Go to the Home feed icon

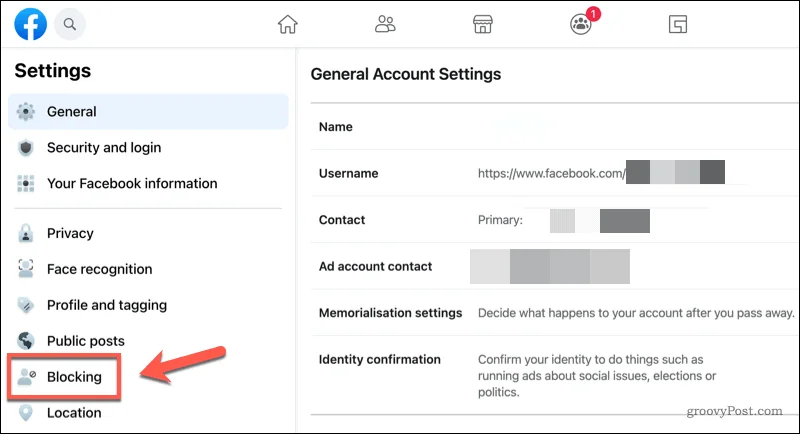click(x=287, y=24)
